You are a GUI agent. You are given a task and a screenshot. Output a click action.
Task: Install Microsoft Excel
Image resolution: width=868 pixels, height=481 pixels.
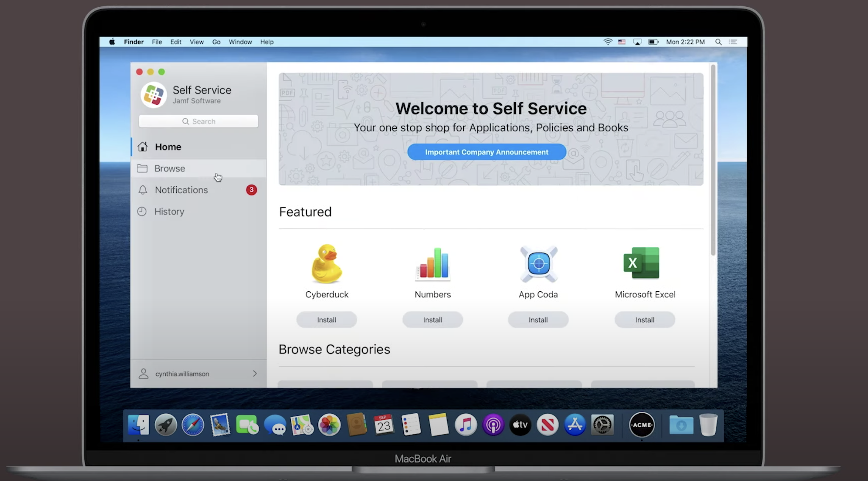645,320
